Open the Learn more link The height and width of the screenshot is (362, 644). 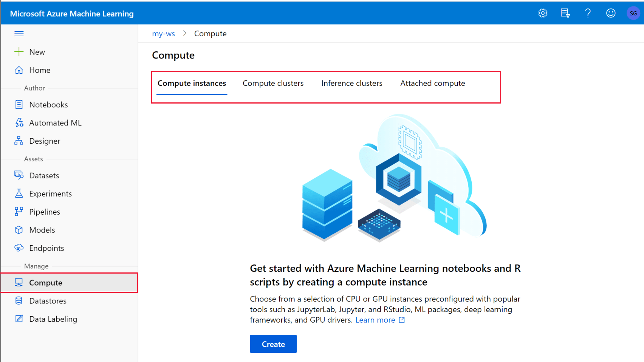pyautogui.click(x=375, y=320)
